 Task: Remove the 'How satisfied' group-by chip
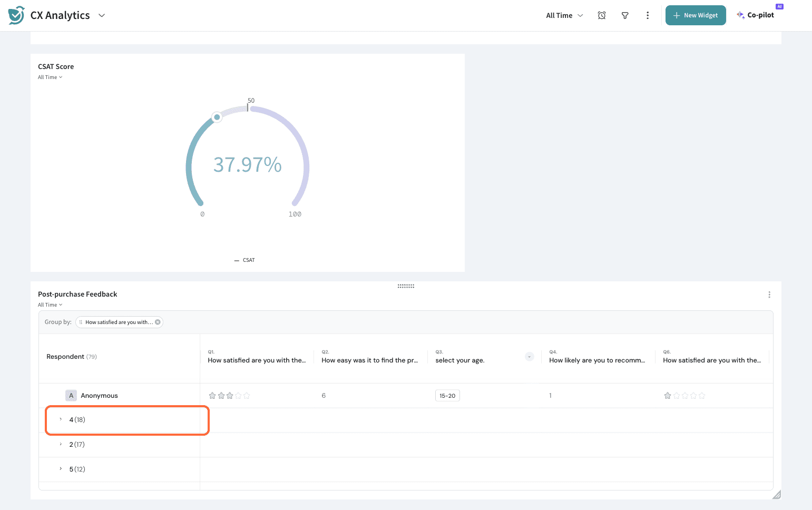coord(158,322)
